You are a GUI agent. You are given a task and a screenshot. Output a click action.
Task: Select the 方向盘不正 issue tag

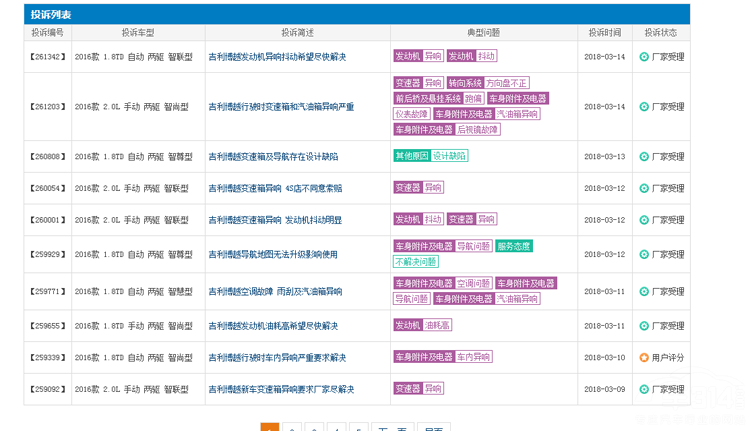[507, 83]
